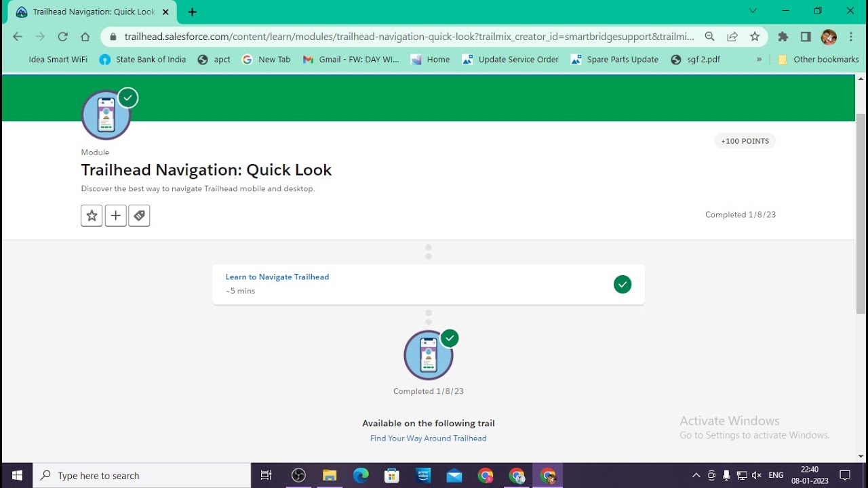Image resolution: width=868 pixels, height=488 pixels.
Task: Open the Gmail bookmark
Action: tap(351, 59)
